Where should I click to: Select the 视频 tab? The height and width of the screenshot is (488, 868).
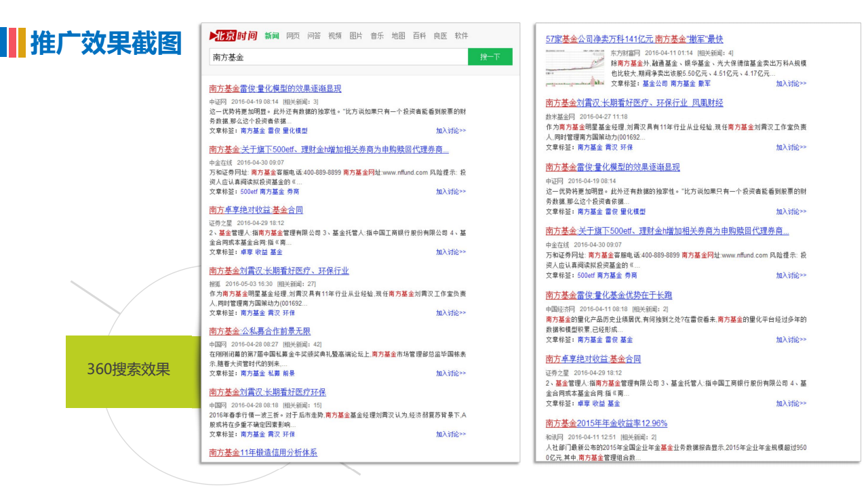point(335,36)
